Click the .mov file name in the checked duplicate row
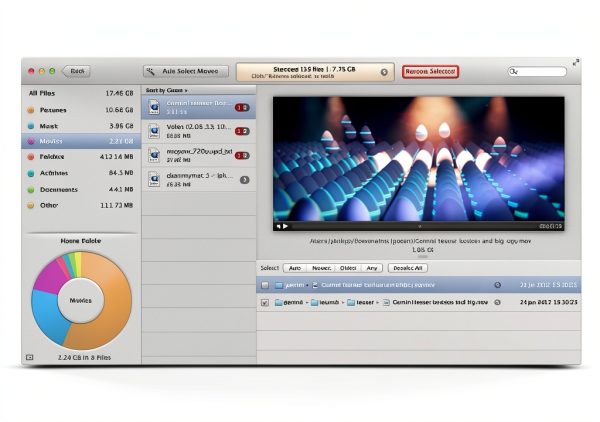Screen dimensions: 600x422 (x=440, y=302)
